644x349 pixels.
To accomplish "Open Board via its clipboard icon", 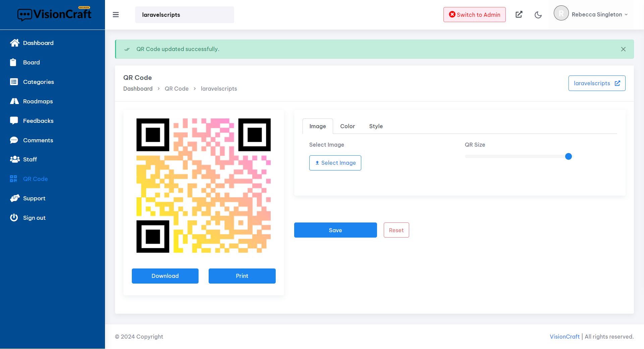I will point(13,62).
